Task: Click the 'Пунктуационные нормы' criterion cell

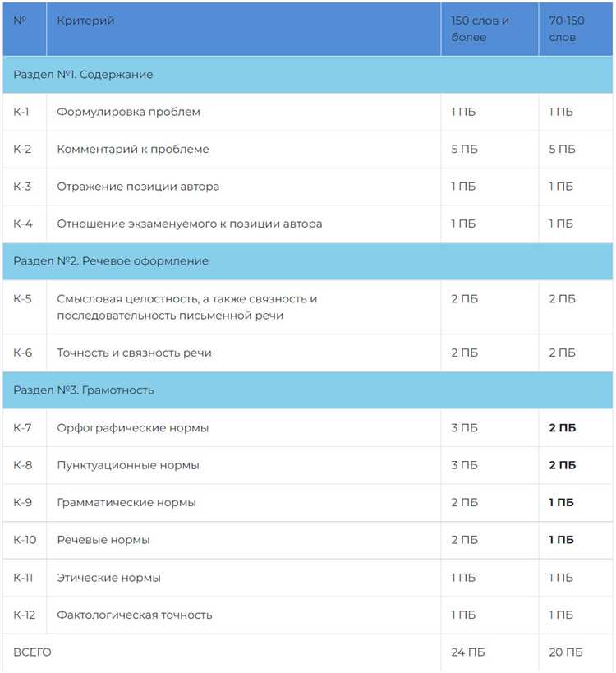Action: click(x=128, y=465)
